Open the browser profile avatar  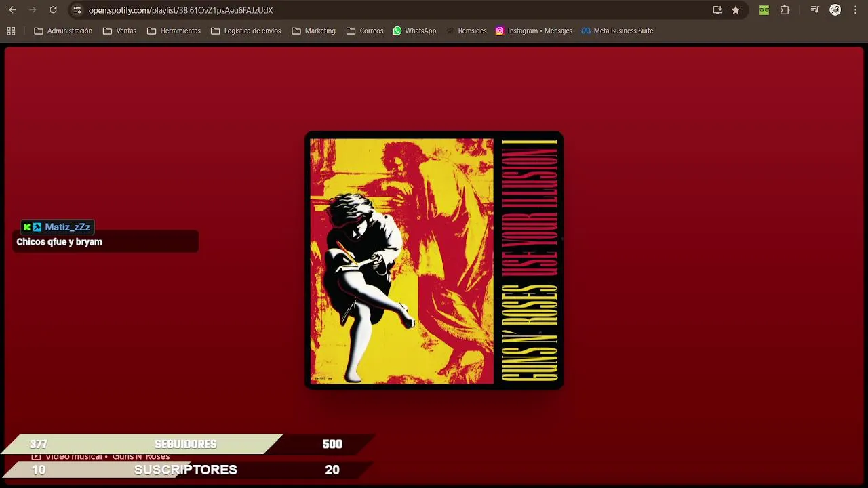point(835,10)
